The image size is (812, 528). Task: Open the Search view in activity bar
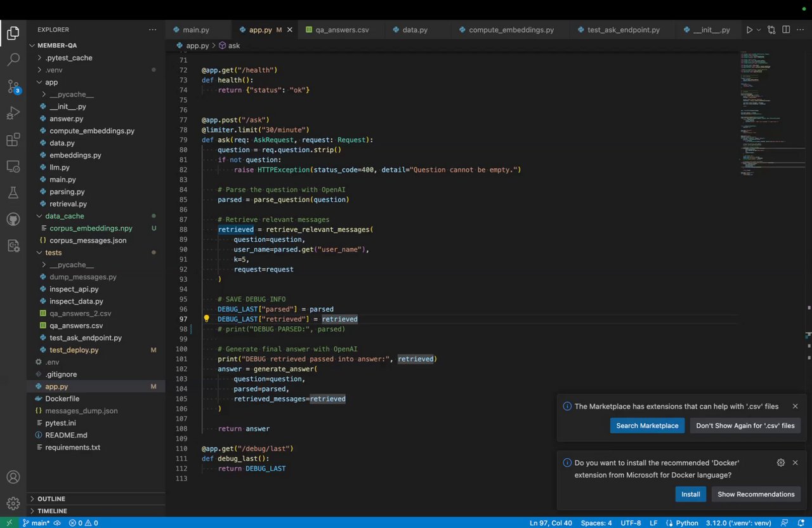click(x=13, y=60)
